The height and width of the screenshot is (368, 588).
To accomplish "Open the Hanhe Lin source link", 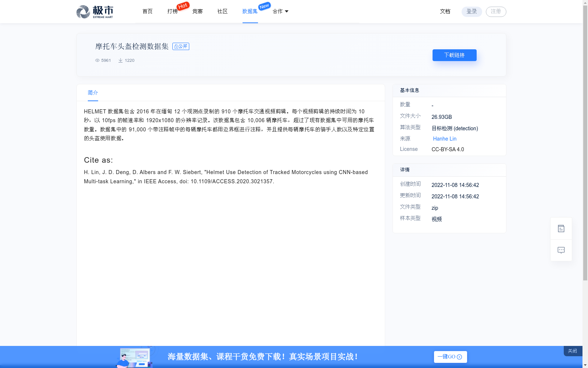I will click(445, 139).
